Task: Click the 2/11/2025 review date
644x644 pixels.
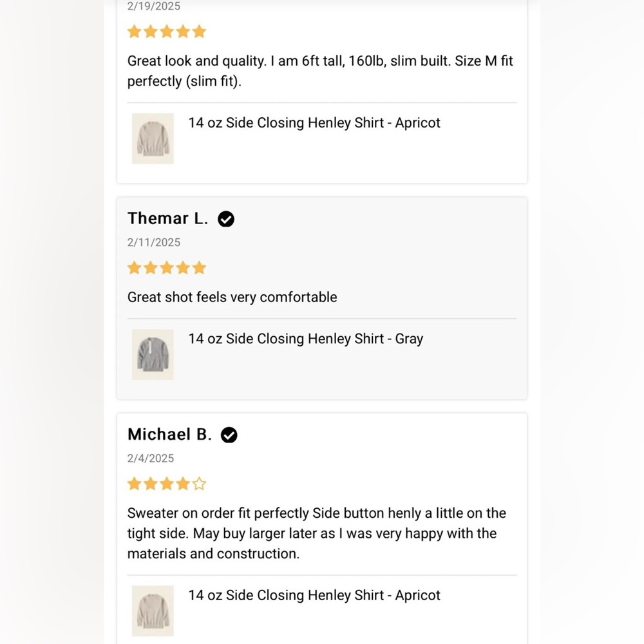Action: click(x=154, y=242)
